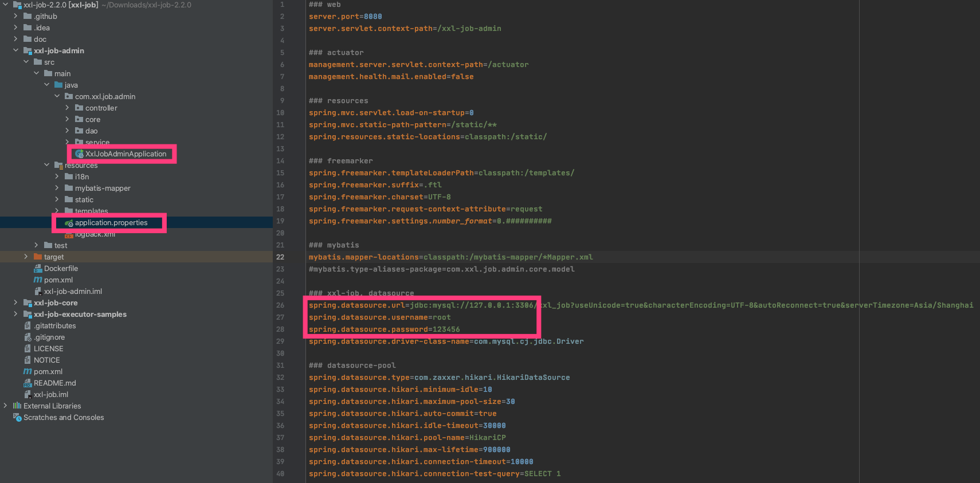Click 'spring.freemarker.charset=UTF-8' in the editor
The image size is (980, 483).
tap(380, 197)
